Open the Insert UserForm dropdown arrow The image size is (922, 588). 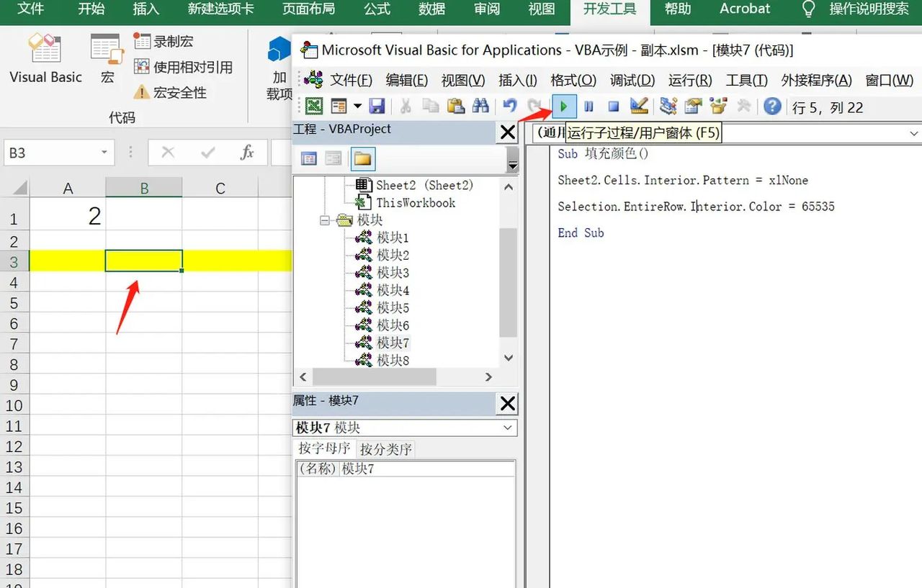(x=356, y=106)
